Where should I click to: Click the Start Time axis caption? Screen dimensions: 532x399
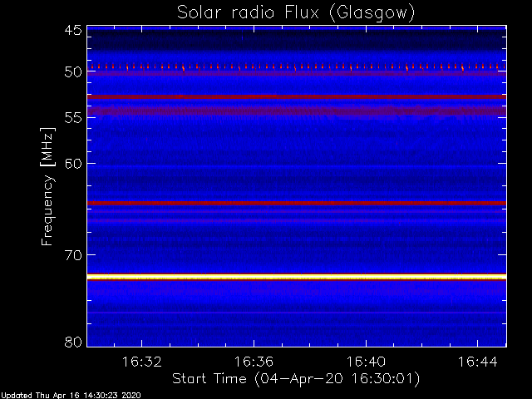pyautogui.click(x=296, y=379)
